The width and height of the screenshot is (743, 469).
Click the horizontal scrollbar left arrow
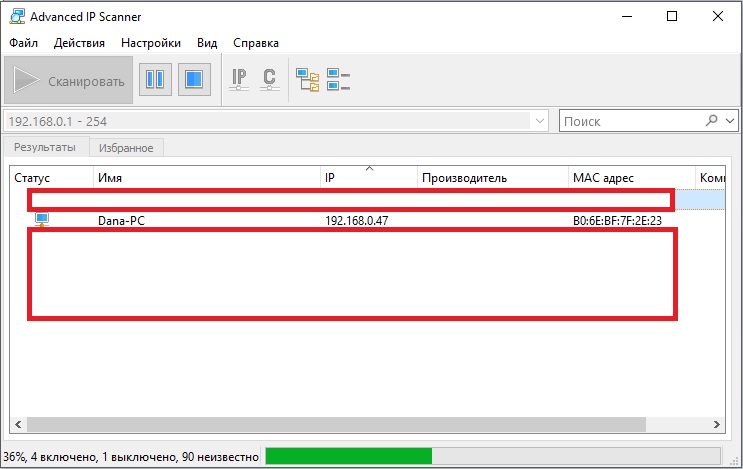pyautogui.click(x=18, y=424)
